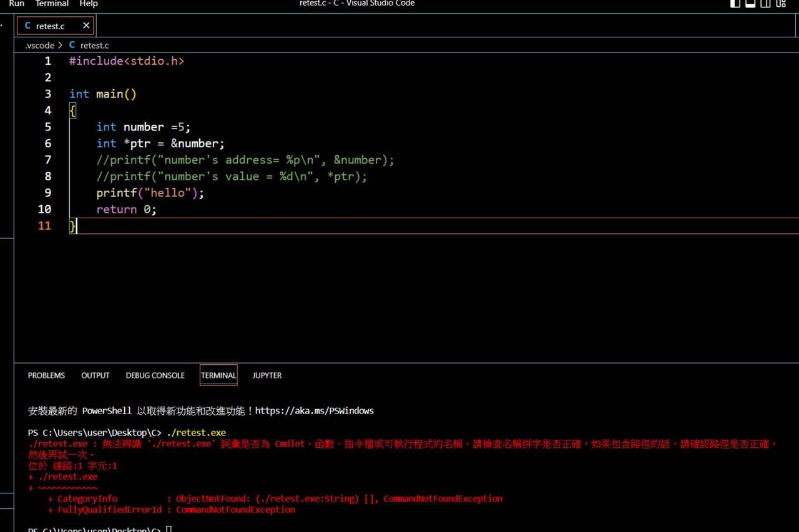Toggle the secondary sidebar icon
Viewport: 799px width, 532px height.
[765, 4]
